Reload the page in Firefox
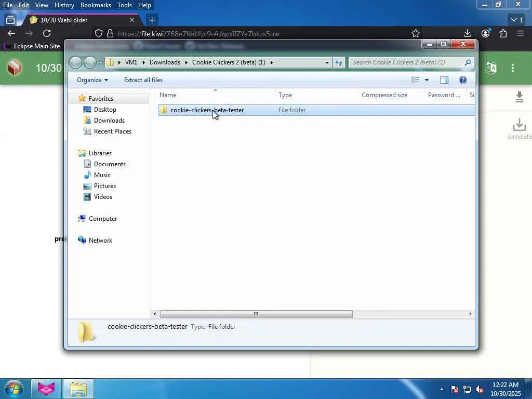This screenshot has width=532, height=399. tap(47, 33)
